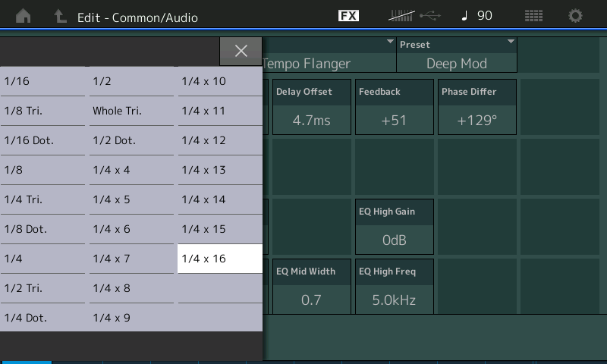607x364 pixels.
Task: Select the EQ Mid Width 0.7 box
Action: click(x=312, y=287)
